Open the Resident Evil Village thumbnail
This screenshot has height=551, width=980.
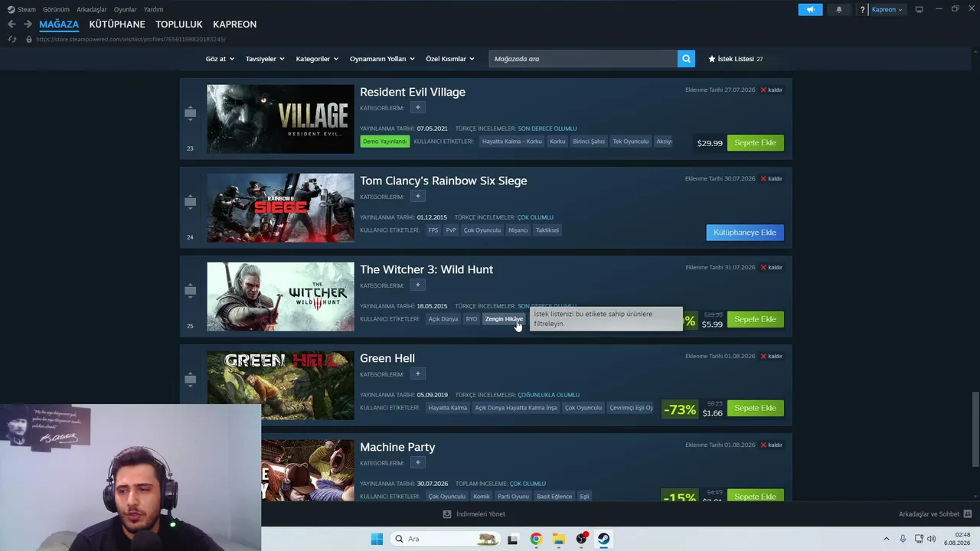[280, 119]
